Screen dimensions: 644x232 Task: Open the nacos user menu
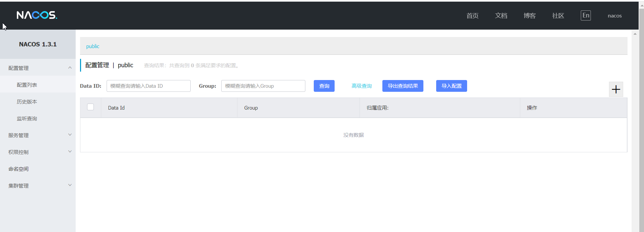coord(614,16)
